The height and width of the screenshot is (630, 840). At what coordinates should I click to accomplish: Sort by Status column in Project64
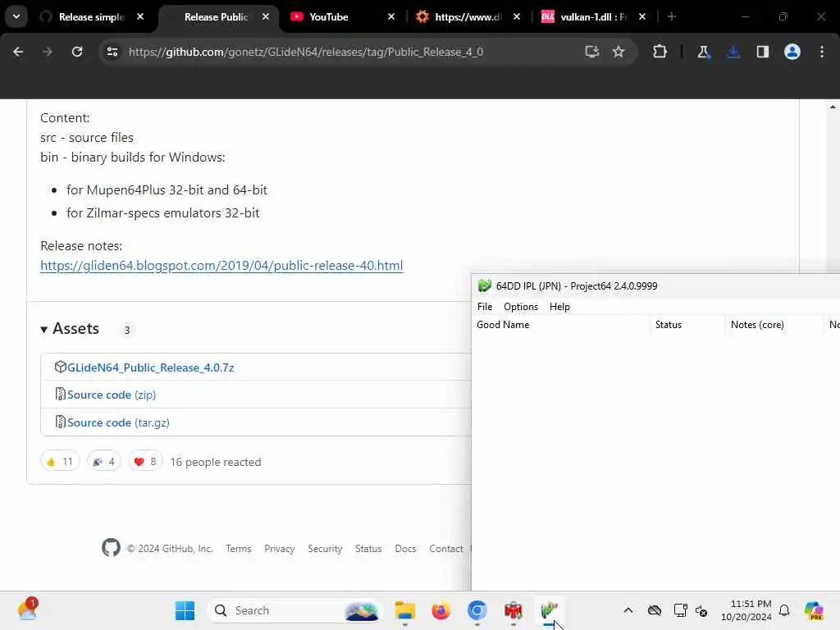(687, 325)
